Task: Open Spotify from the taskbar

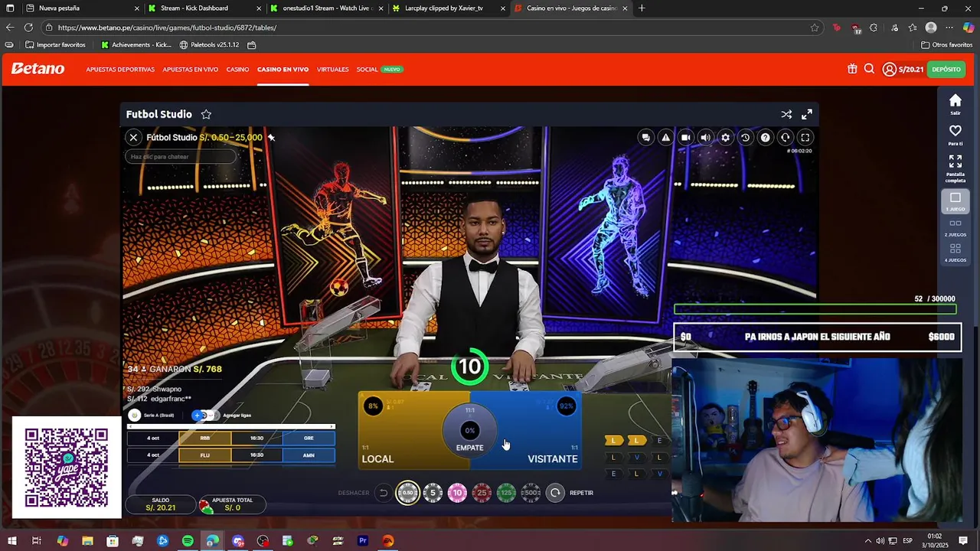Action: click(188, 541)
